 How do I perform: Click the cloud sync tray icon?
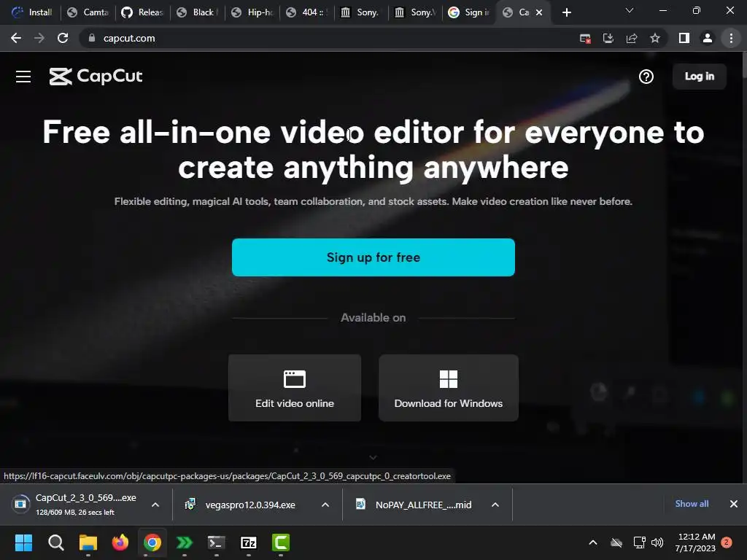[616, 542]
